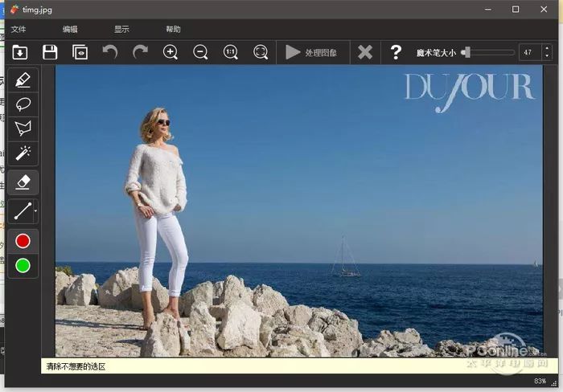Expand the line tool dropdown arrow
Screen dimensions: 563x392
(35, 211)
